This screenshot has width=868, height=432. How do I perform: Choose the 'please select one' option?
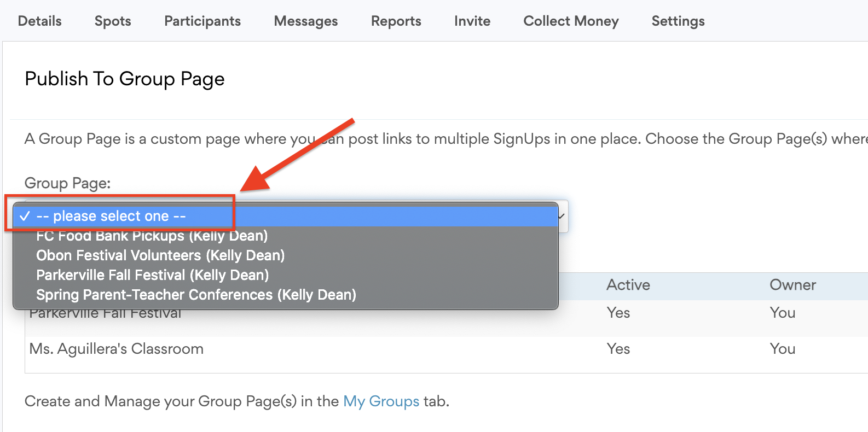point(111,217)
